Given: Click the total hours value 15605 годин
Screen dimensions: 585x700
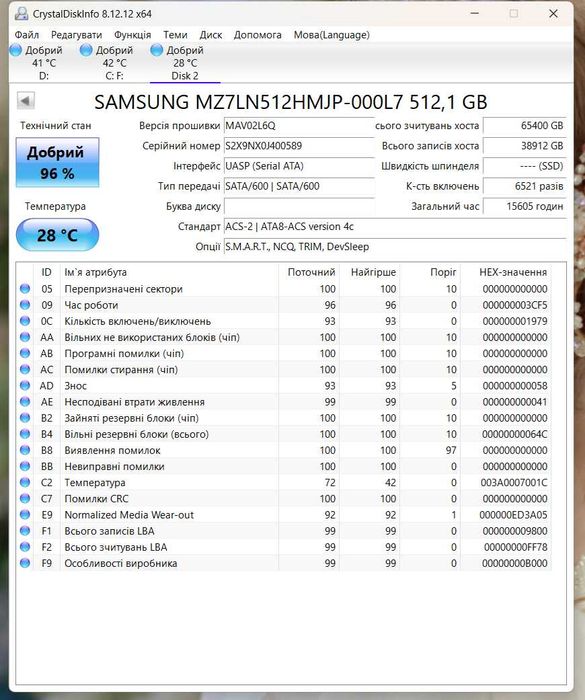Looking at the screenshot, I should pyautogui.click(x=524, y=206).
